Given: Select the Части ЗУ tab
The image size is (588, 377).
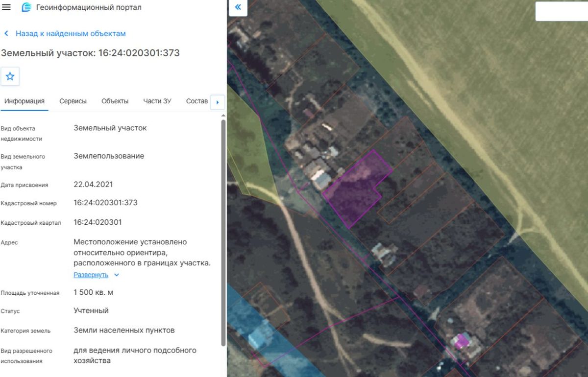Looking at the screenshot, I should [157, 101].
